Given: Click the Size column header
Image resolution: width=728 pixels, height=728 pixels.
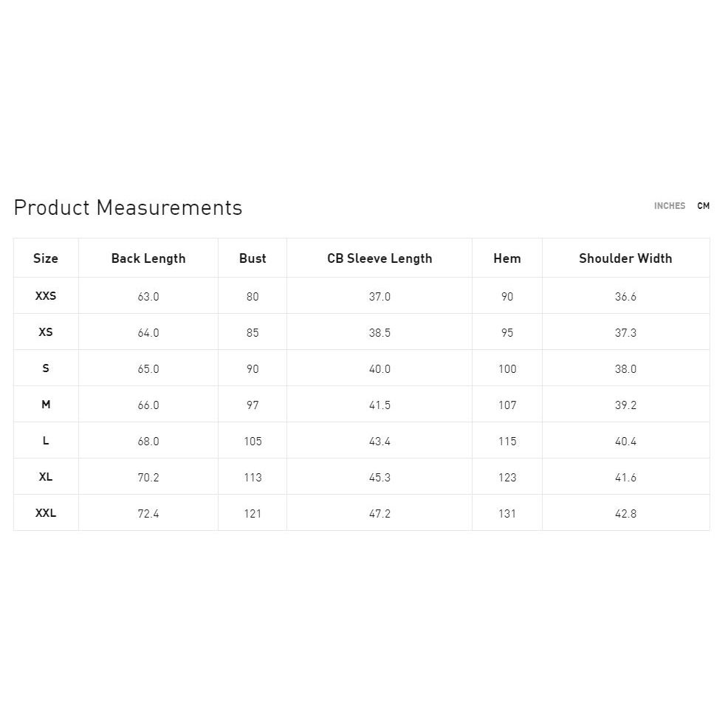Looking at the screenshot, I should pyautogui.click(x=46, y=258).
